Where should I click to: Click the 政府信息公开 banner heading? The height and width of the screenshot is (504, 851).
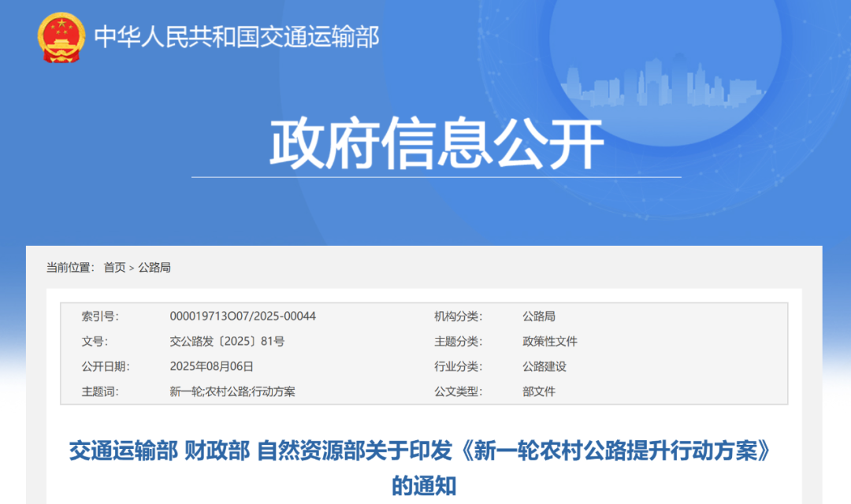437,145
